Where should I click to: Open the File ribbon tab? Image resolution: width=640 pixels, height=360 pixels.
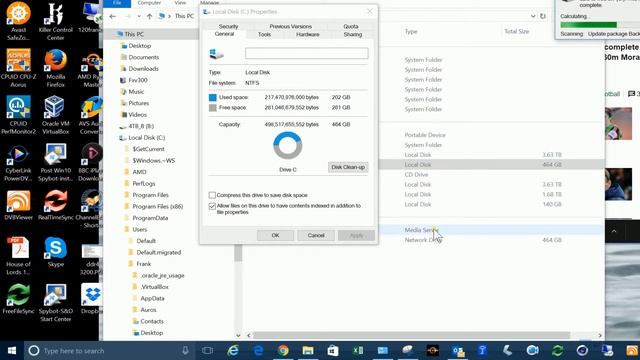(117, 3)
